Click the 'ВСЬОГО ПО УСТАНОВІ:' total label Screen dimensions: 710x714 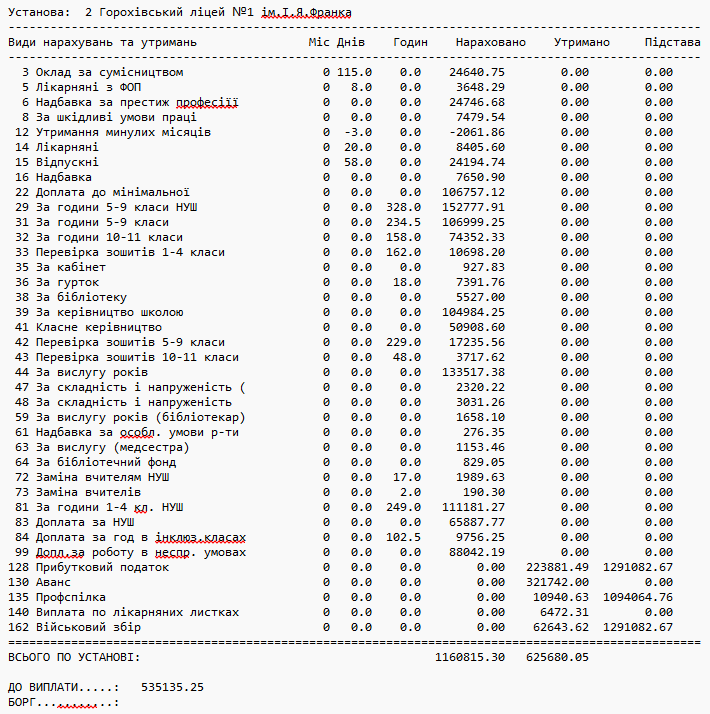(75, 657)
